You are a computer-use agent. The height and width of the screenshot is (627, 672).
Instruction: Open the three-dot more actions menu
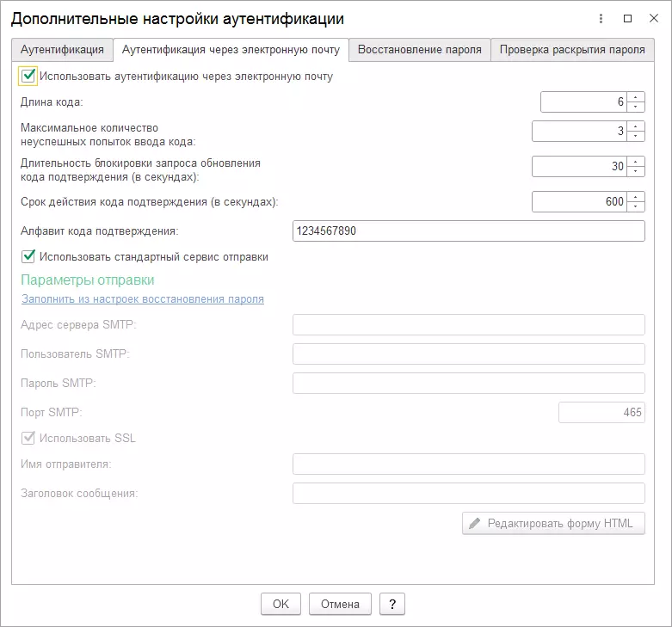(601, 18)
